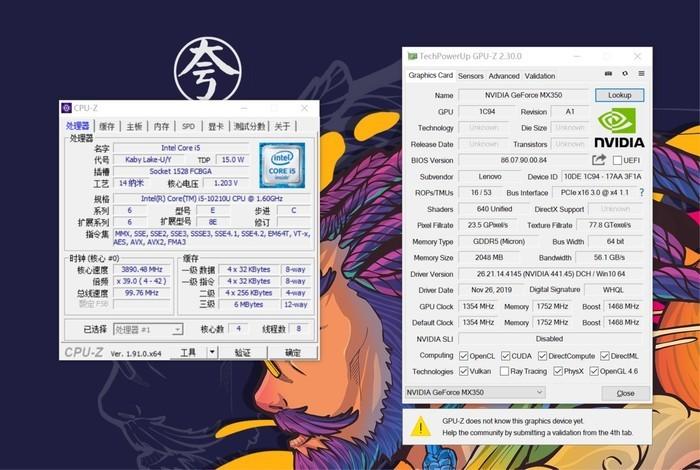Click the BIOS export share icon

click(x=599, y=160)
